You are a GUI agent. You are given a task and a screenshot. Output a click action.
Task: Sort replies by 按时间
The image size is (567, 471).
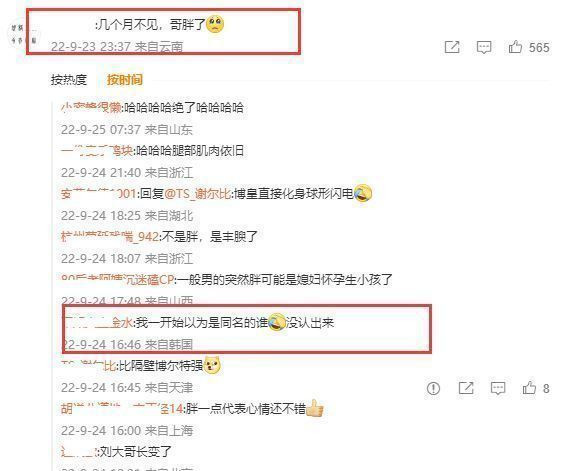pos(124,80)
